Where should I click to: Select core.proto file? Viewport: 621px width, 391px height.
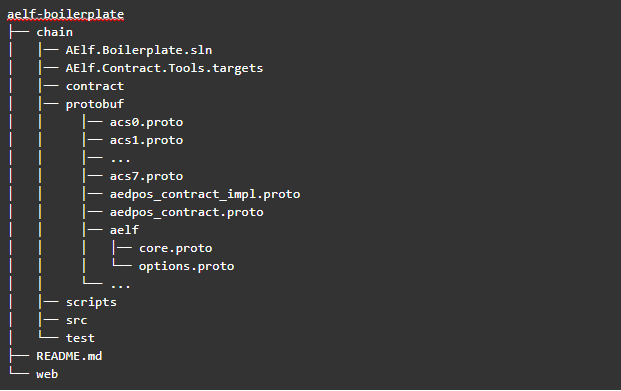click(175, 248)
